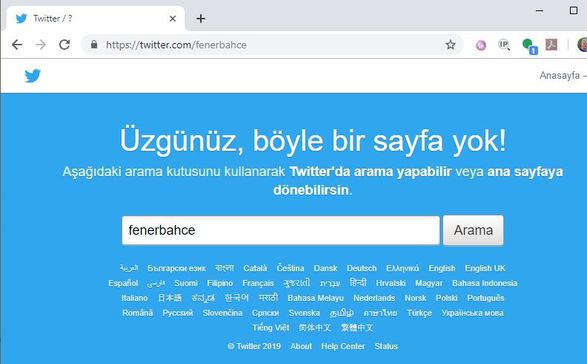Switch language to Català

point(255,269)
